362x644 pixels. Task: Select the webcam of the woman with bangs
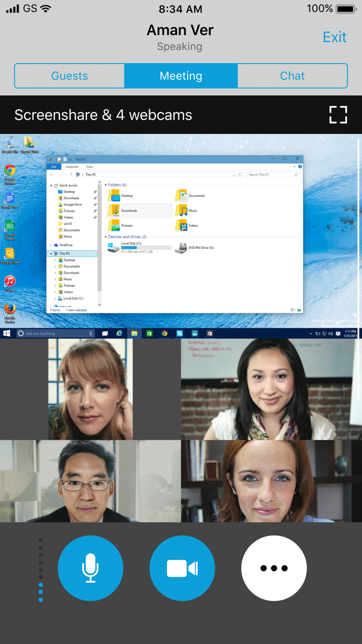tap(90, 389)
